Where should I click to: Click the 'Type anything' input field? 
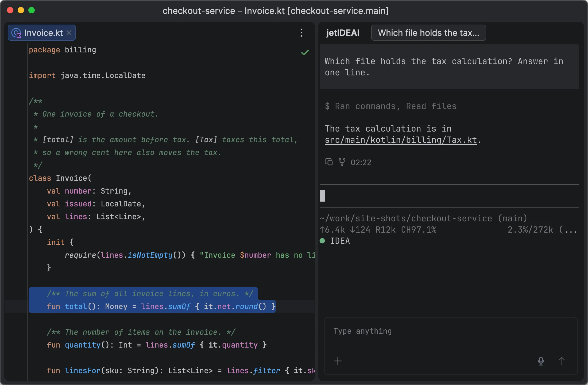(451, 331)
